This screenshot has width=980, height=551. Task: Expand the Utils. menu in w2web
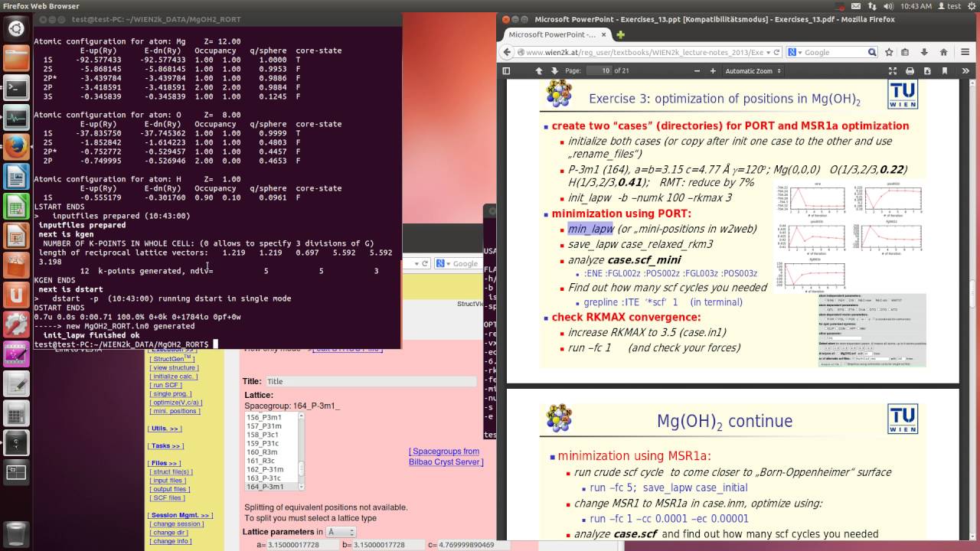[x=165, y=429]
